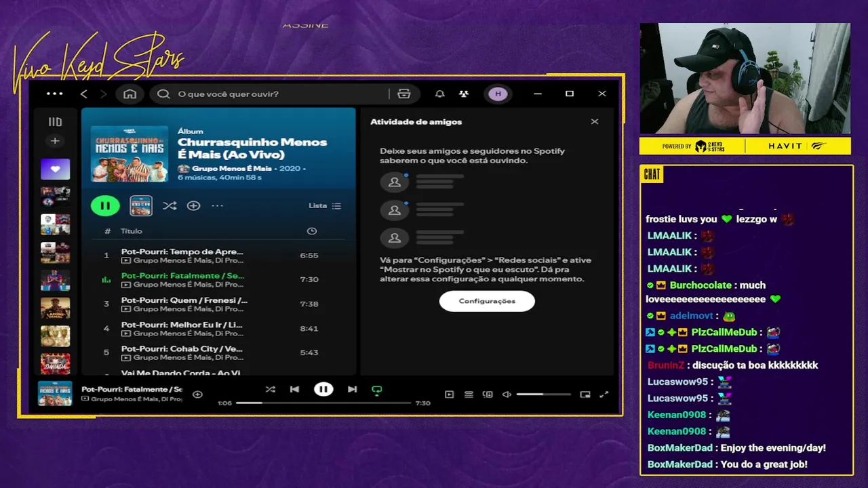Click the duration clock column header
Viewport: 868px width, 488px height.
[x=311, y=231]
